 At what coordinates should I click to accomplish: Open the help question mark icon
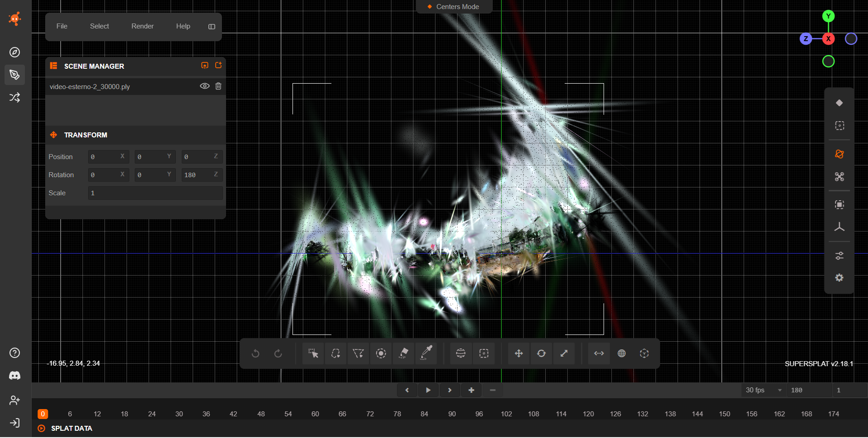(14, 353)
